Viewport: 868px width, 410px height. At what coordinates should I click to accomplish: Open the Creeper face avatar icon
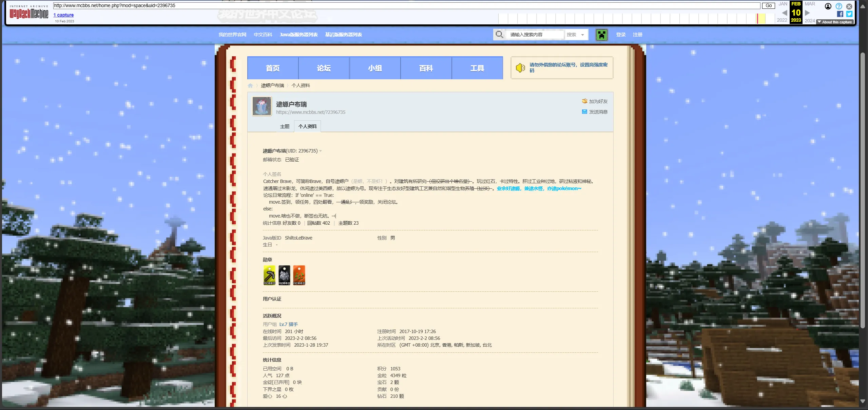[x=602, y=35]
